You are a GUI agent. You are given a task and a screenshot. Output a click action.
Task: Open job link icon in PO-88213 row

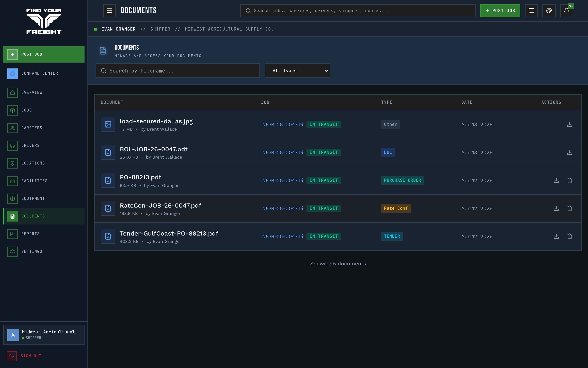pos(301,180)
